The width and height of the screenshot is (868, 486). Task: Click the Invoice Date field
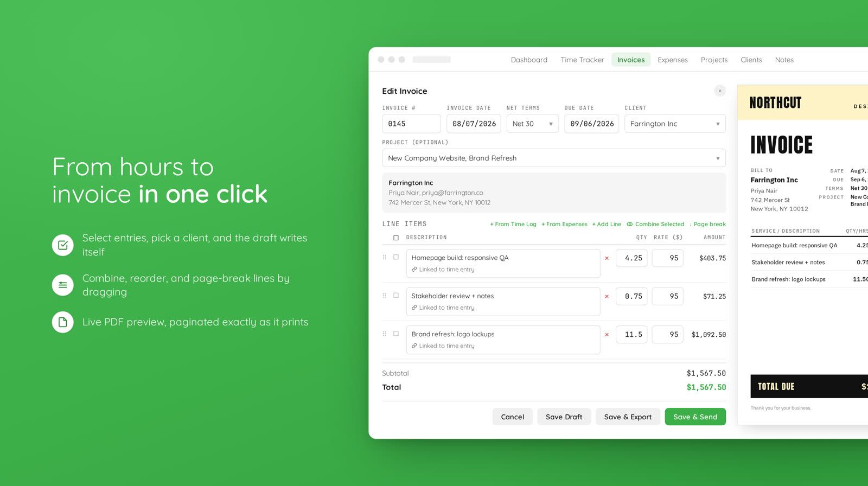474,124
